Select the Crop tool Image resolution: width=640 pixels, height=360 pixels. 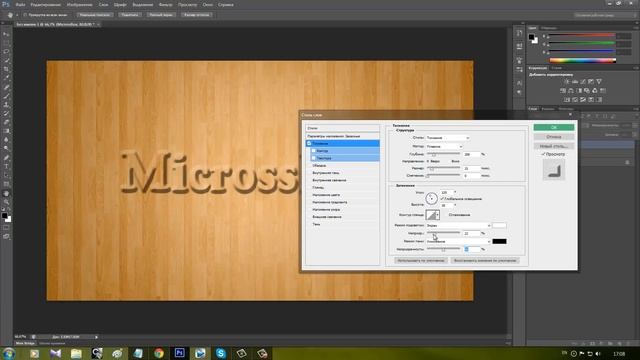tap(6, 69)
